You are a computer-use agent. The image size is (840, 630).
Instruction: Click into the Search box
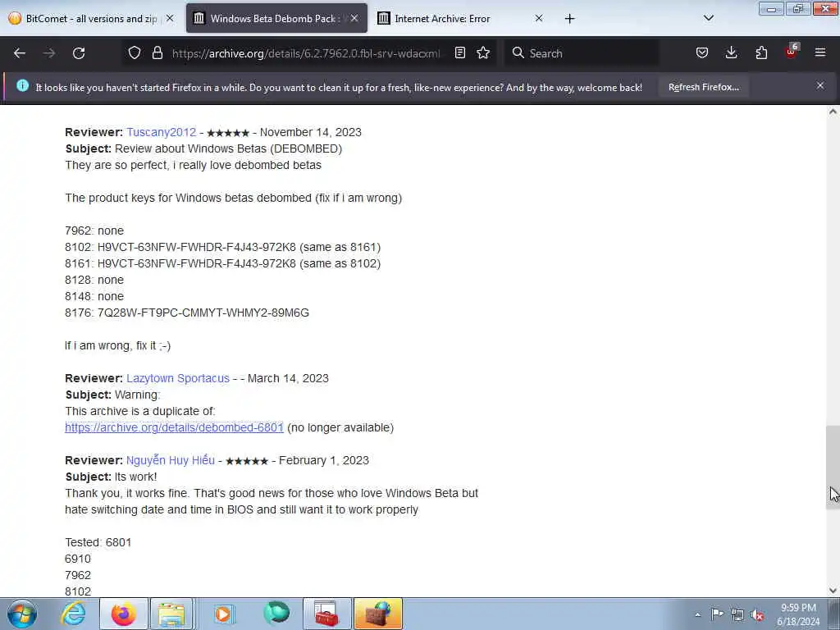582,53
